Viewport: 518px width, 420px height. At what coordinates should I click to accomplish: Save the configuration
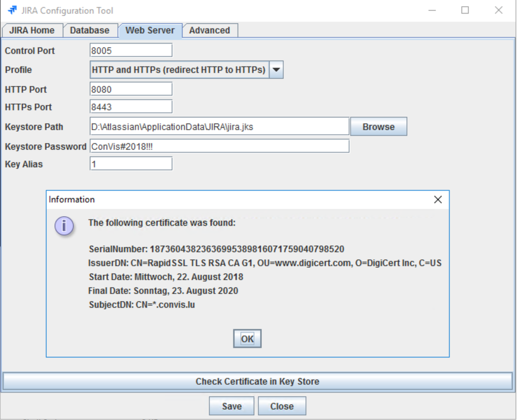coord(232,406)
